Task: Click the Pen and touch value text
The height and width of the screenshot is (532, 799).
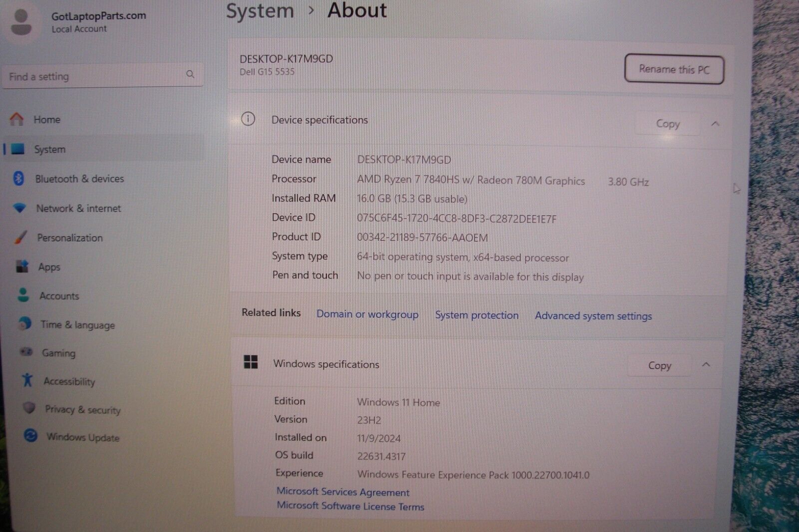Action: [x=470, y=276]
